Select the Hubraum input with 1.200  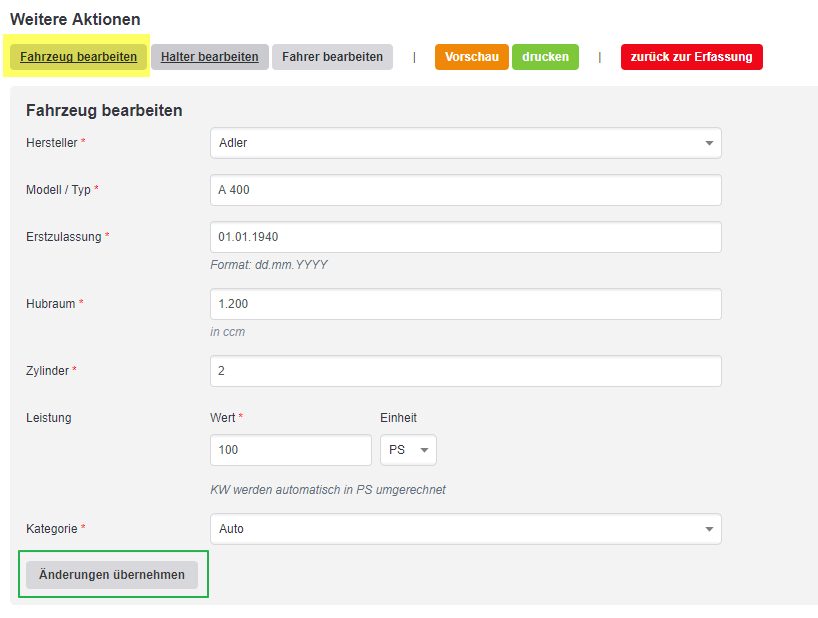(x=466, y=304)
